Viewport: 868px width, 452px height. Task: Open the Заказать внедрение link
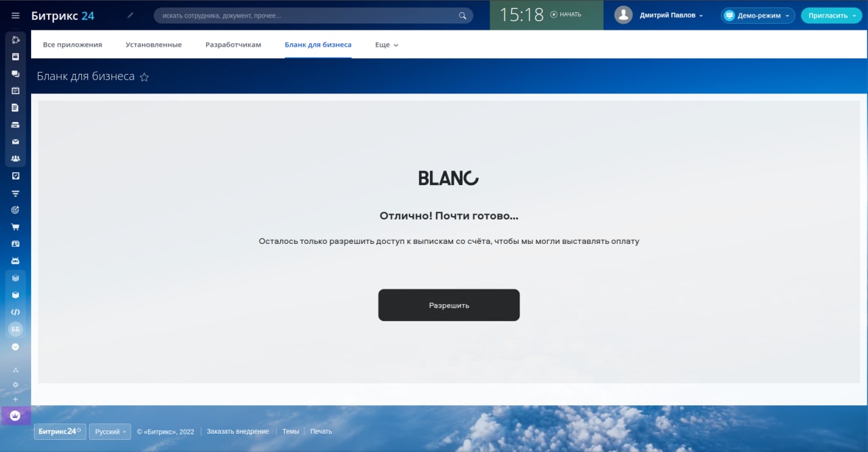[238, 432]
